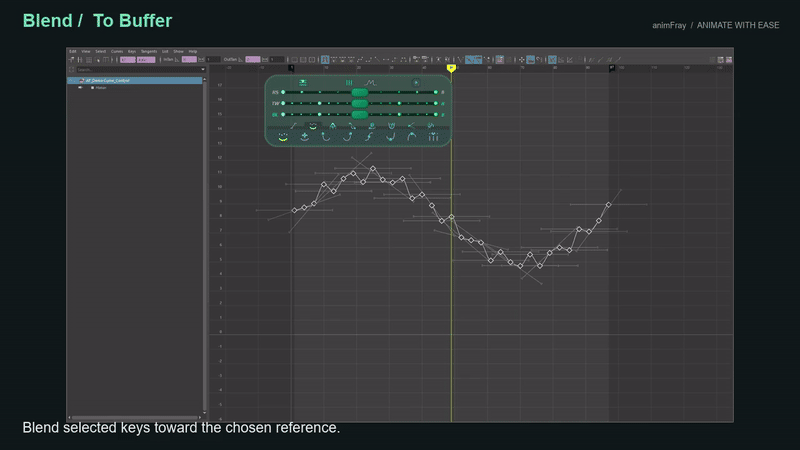Open the search field dropdown arrow

coord(203,69)
